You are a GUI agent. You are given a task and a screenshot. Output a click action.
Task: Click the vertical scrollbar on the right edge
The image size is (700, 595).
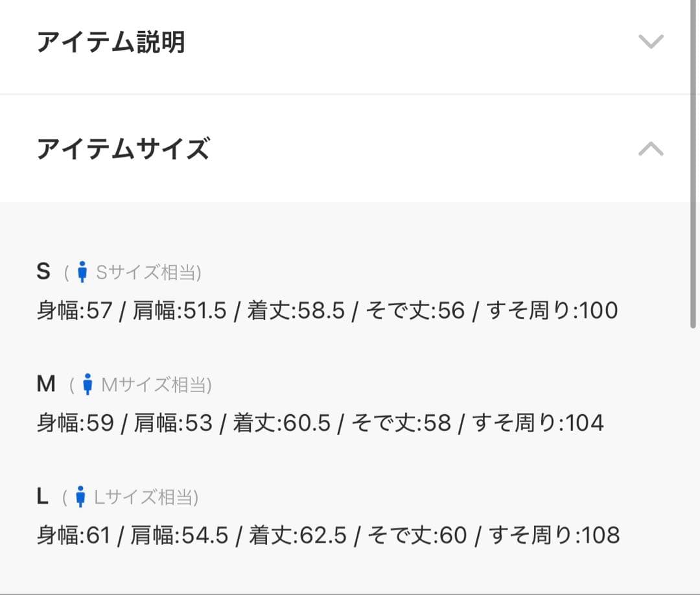pos(694,162)
